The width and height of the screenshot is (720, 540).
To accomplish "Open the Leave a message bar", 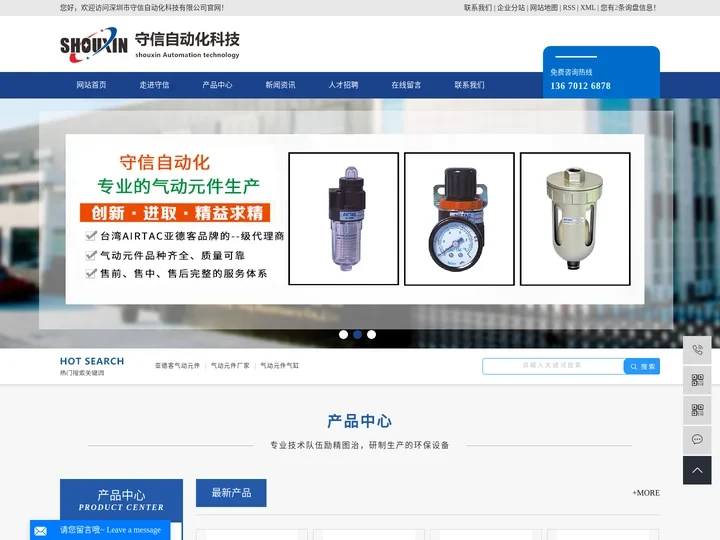I will click(100, 530).
